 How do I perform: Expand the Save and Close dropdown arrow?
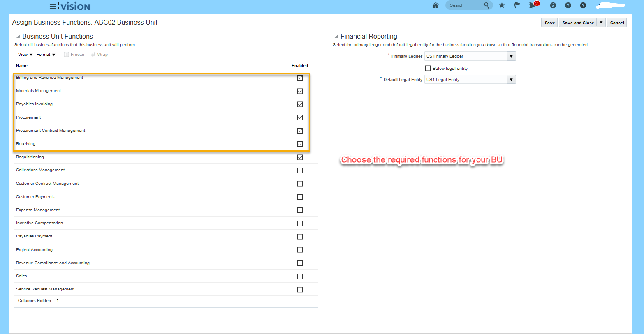(601, 23)
